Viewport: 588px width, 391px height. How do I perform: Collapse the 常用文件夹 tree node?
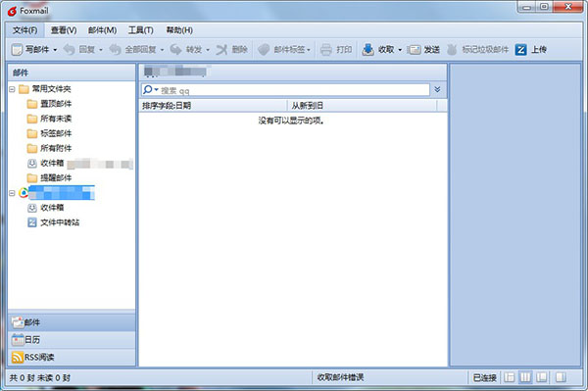tap(12, 89)
